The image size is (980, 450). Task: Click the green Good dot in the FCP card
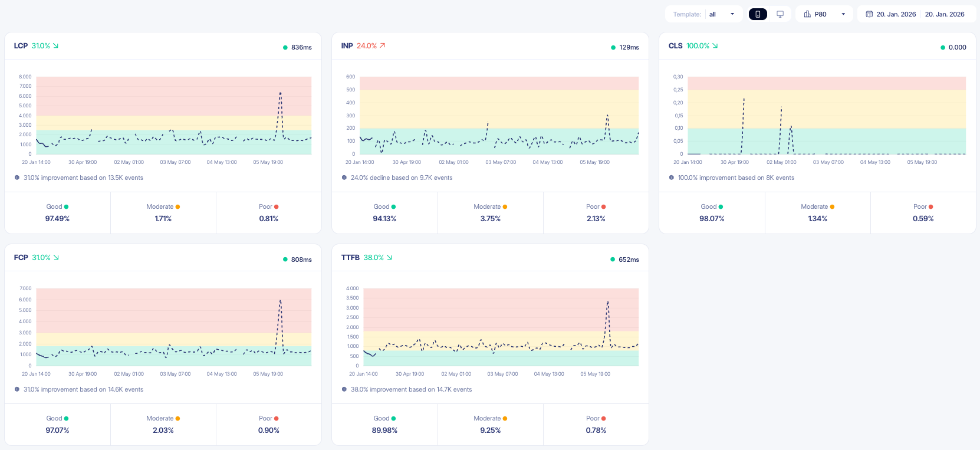coord(66,419)
